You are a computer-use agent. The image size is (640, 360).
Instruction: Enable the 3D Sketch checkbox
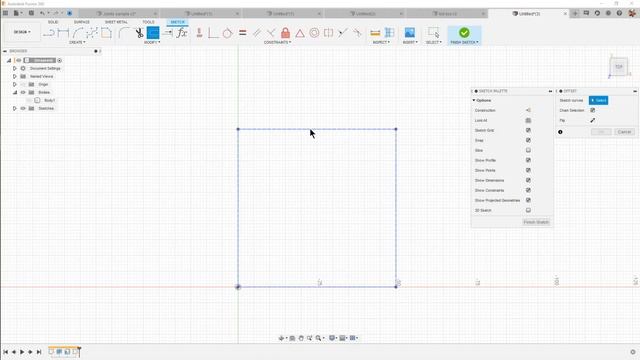[528, 210]
